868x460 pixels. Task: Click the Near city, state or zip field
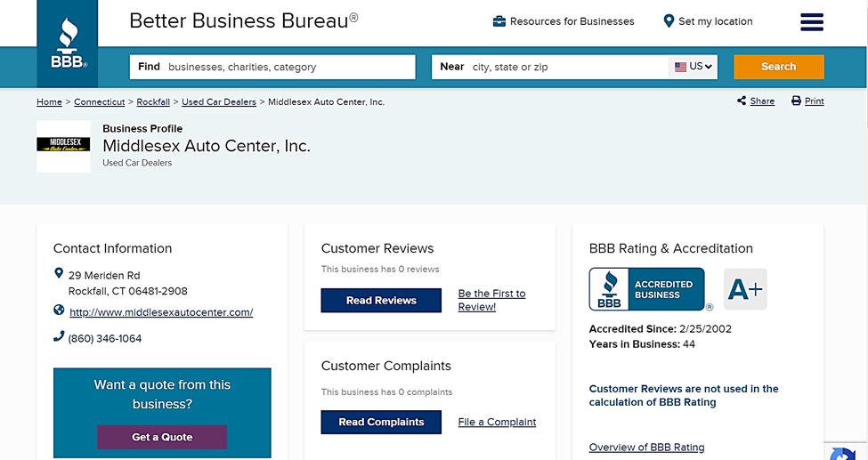549,67
